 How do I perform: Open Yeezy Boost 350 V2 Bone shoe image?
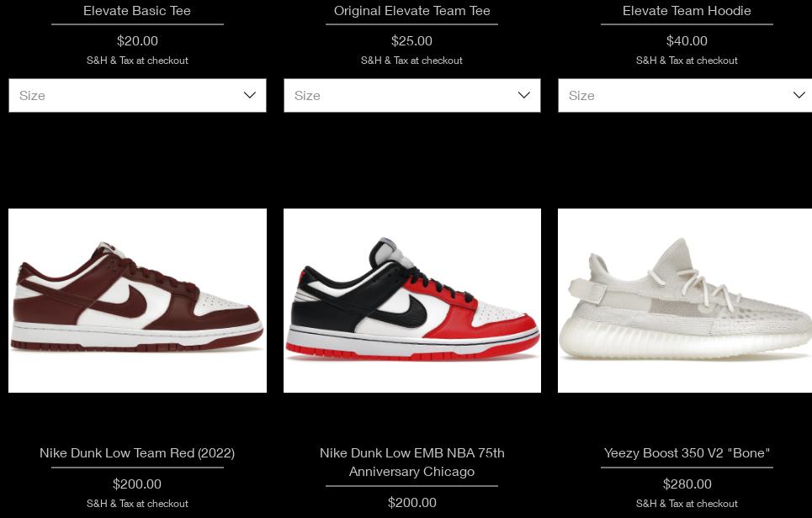pos(685,301)
